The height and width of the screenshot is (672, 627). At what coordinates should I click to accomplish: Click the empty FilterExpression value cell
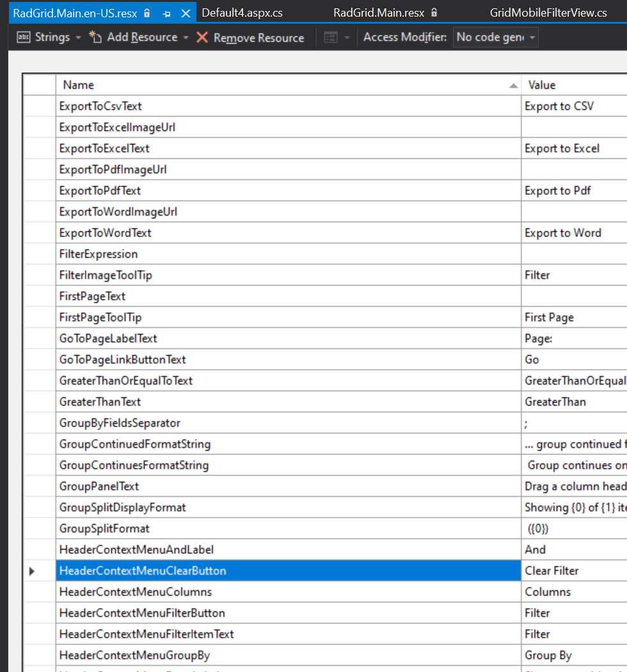coord(575,253)
